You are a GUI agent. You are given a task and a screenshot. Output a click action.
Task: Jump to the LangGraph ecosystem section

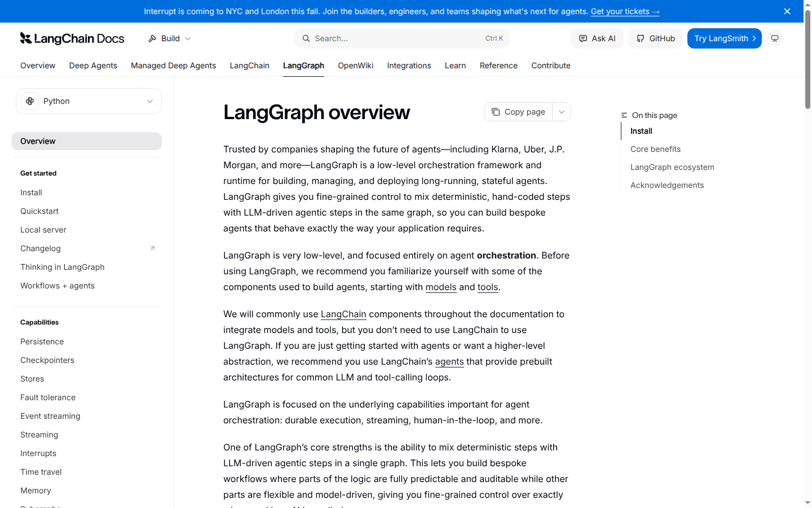(672, 167)
